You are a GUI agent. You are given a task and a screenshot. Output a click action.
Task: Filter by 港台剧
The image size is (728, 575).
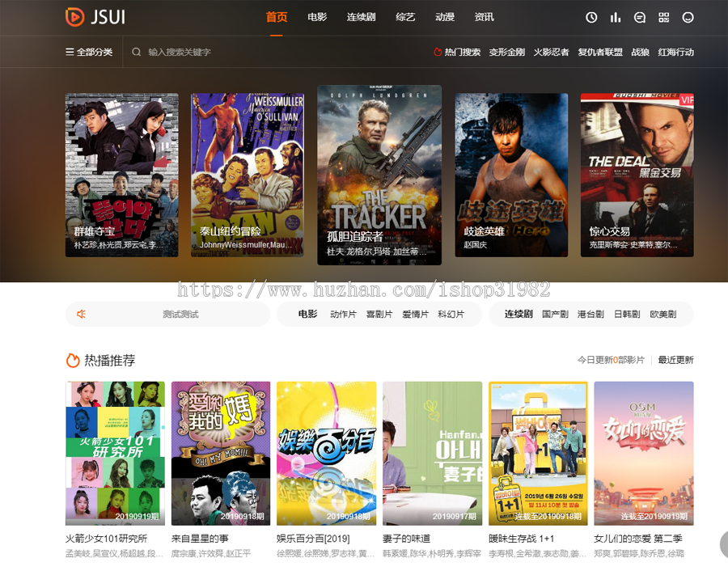coord(590,314)
